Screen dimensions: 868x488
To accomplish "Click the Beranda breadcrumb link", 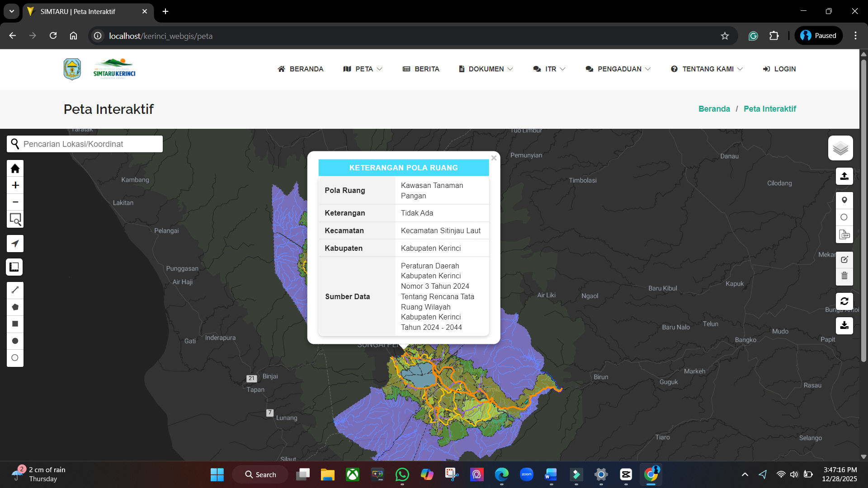I will pyautogui.click(x=714, y=109).
